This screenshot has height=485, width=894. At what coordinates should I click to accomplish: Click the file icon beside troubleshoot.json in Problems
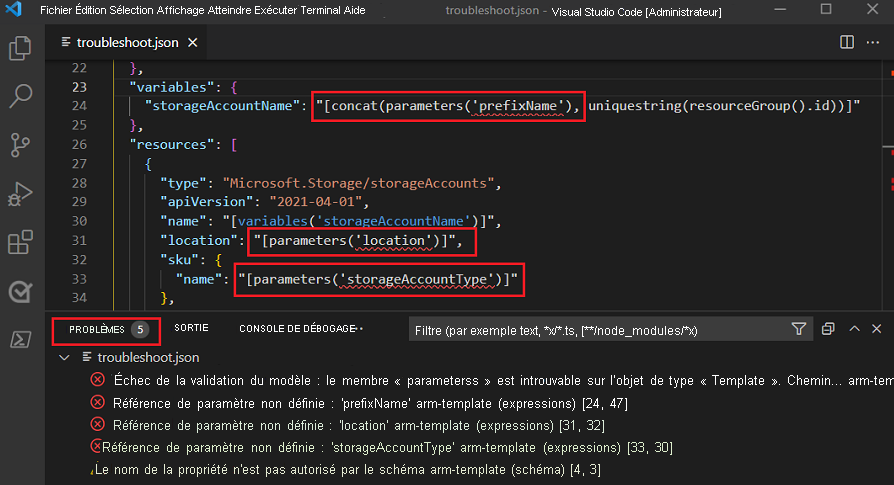(x=87, y=357)
